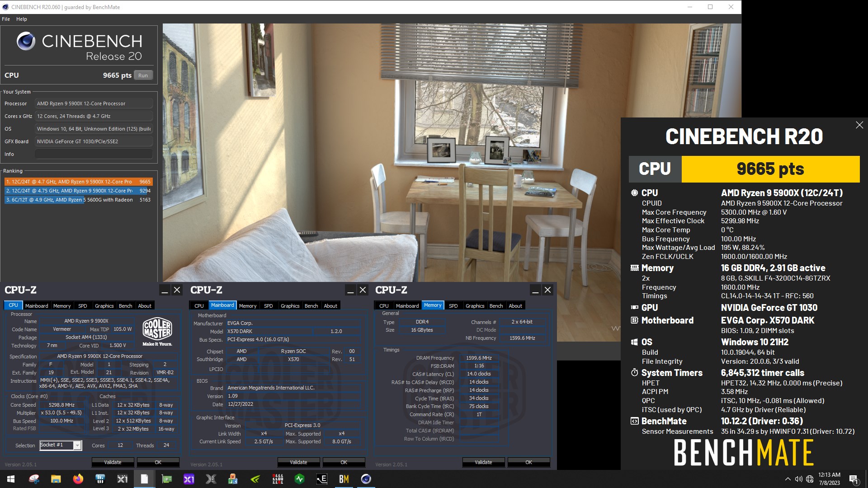This screenshot has height=488, width=868.
Task: Open the Snipping Tool taskbar icon
Action: 34,479
